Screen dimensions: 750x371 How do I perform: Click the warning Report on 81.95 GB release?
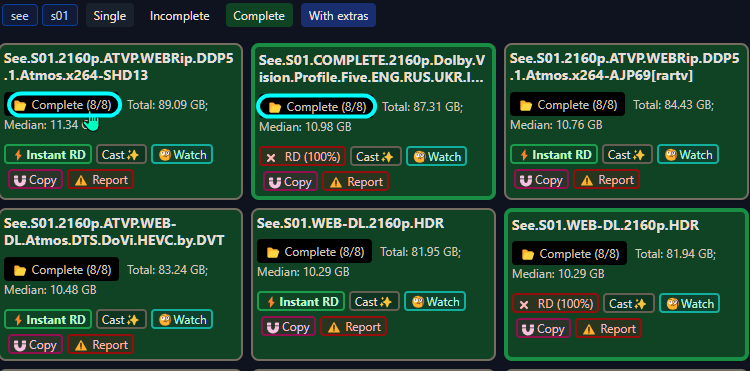pos(353,327)
